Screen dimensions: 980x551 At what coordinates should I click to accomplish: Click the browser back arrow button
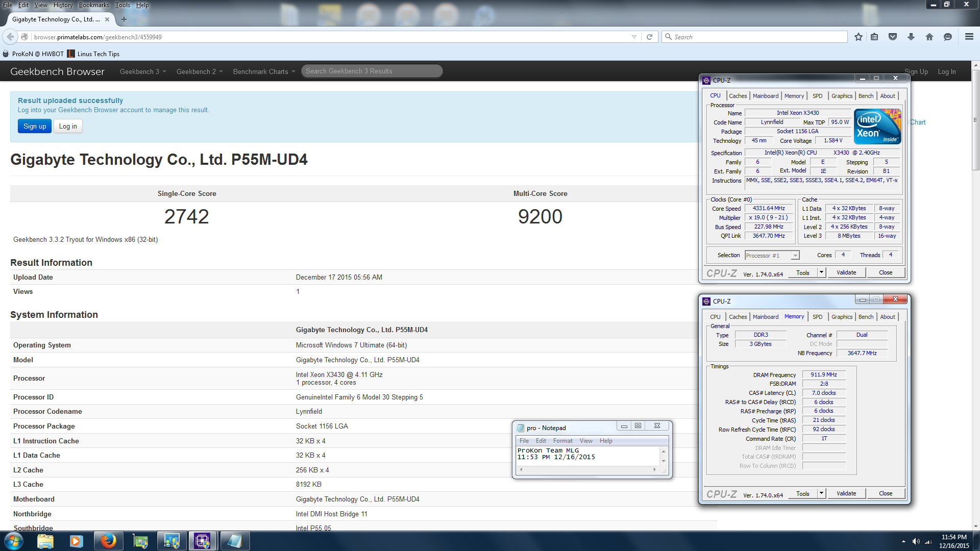click(10, 37)
